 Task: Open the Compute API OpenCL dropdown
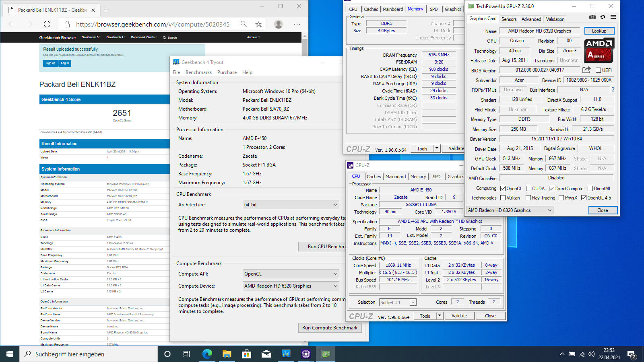[291, 274]
